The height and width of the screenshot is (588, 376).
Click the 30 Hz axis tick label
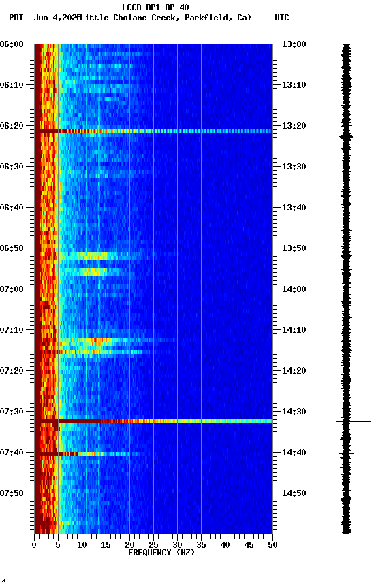click(x=177, y=545)
